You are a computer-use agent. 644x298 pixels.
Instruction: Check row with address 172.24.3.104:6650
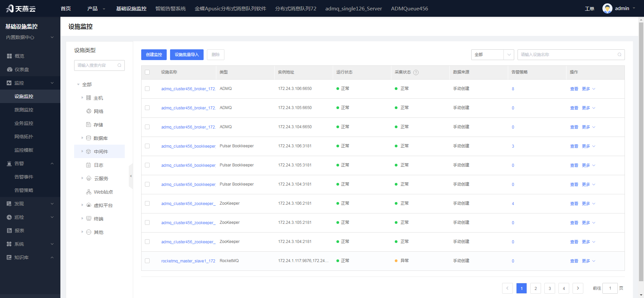coord(147,127)
